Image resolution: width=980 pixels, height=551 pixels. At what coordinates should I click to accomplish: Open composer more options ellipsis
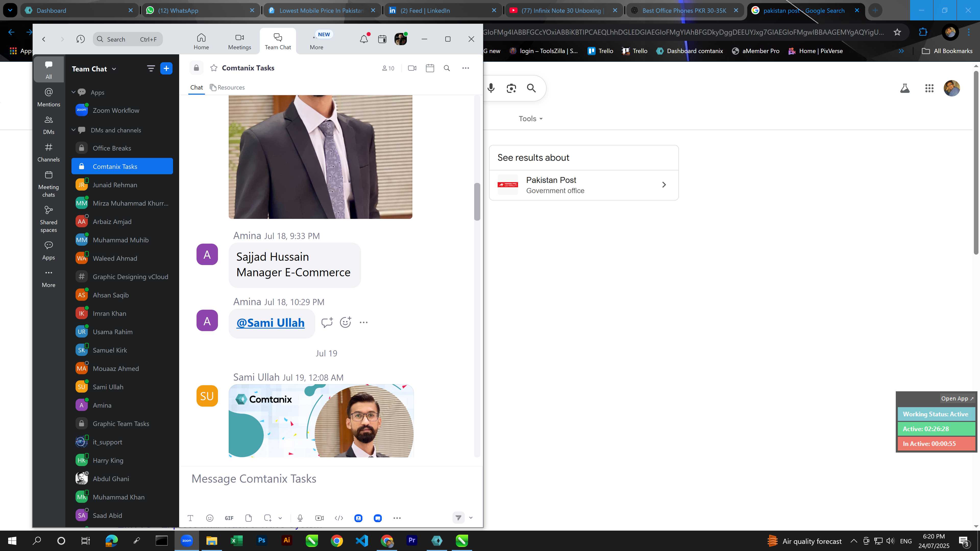[x=397, y=518]
